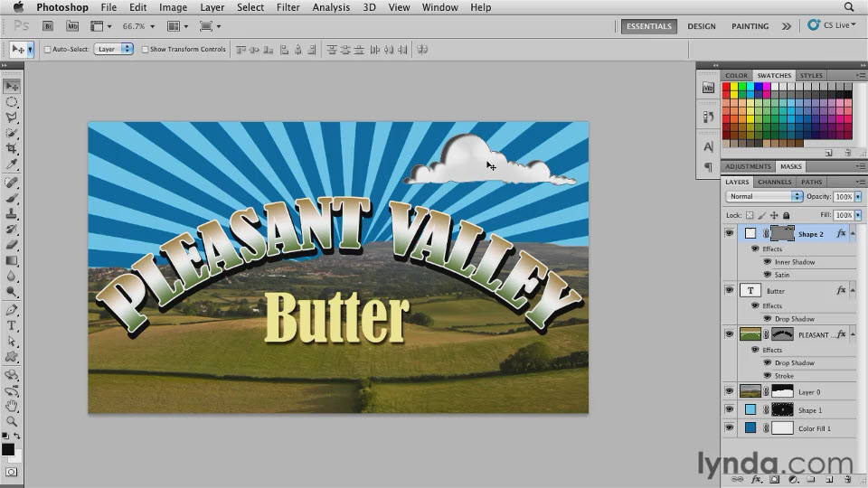Toggle visibility of the Color Fill 1 layer
Image resolution: width=868 pixels, height=488 pixels.
[729, 428]
